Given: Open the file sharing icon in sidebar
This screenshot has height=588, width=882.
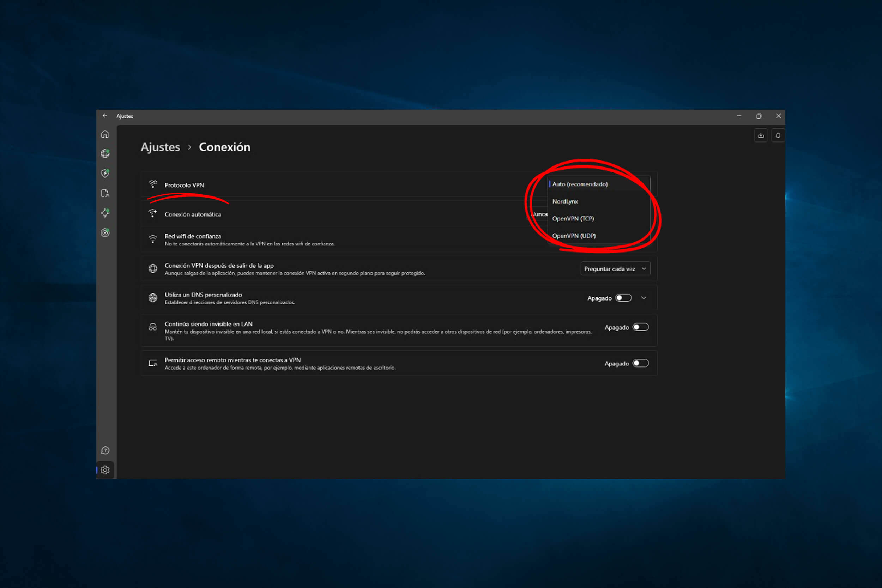Looking at the screenshot, I should (x=105, y=193).
